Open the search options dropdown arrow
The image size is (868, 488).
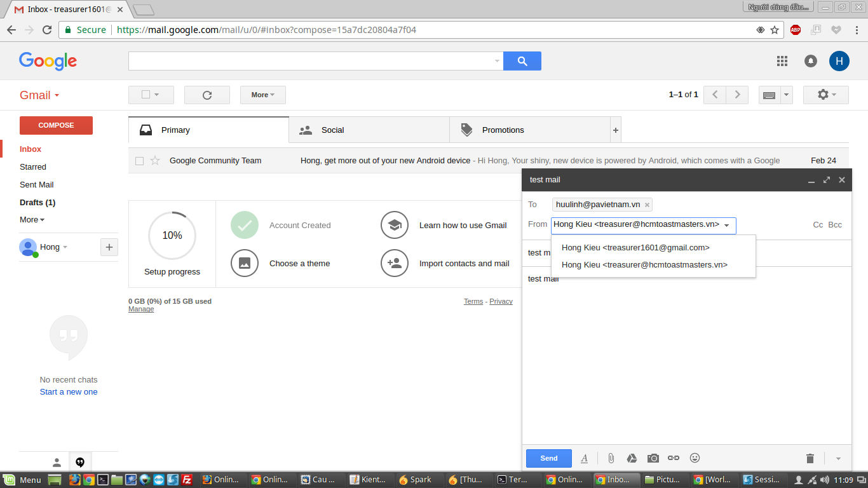pyautogui.click(x=497, y=61)
